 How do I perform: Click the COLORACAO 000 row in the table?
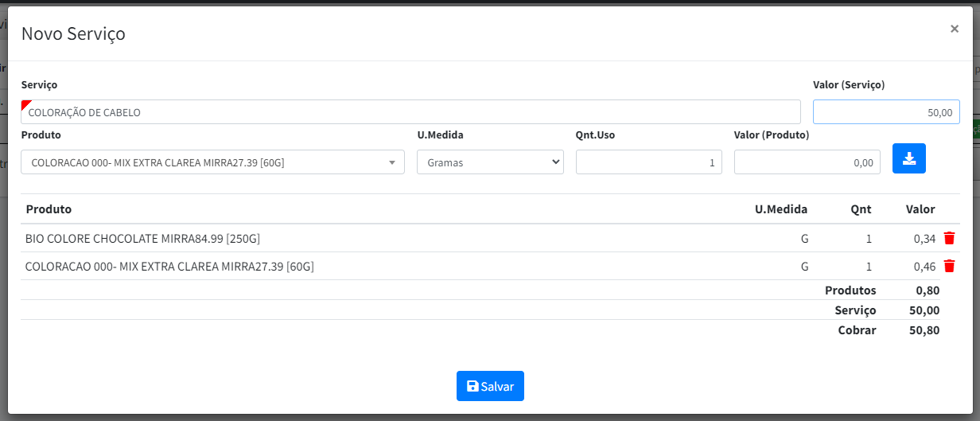point(169,267)
